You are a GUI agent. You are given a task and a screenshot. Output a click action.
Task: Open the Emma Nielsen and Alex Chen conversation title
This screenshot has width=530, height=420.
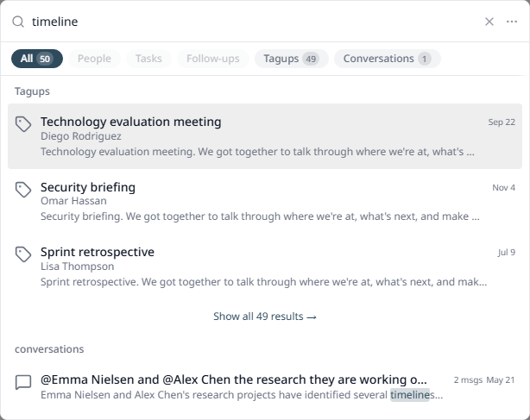(x=234, y=379)
